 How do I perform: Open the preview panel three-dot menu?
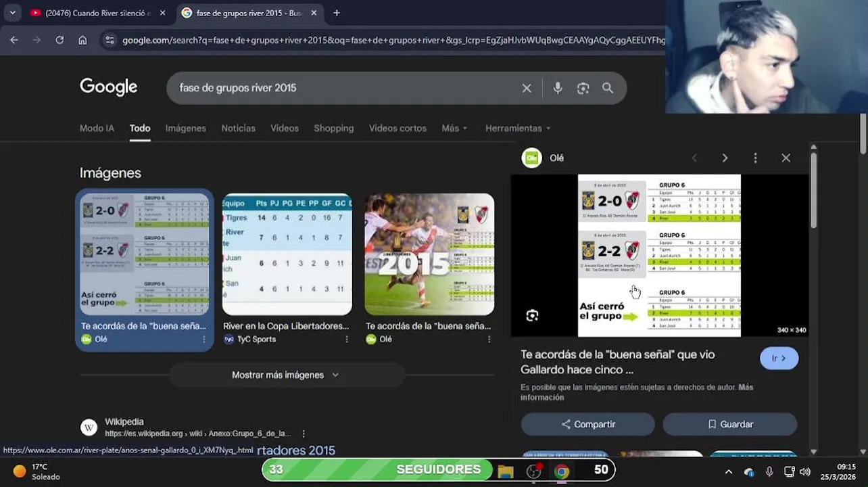pyautogui.click(x=755, y=158)
